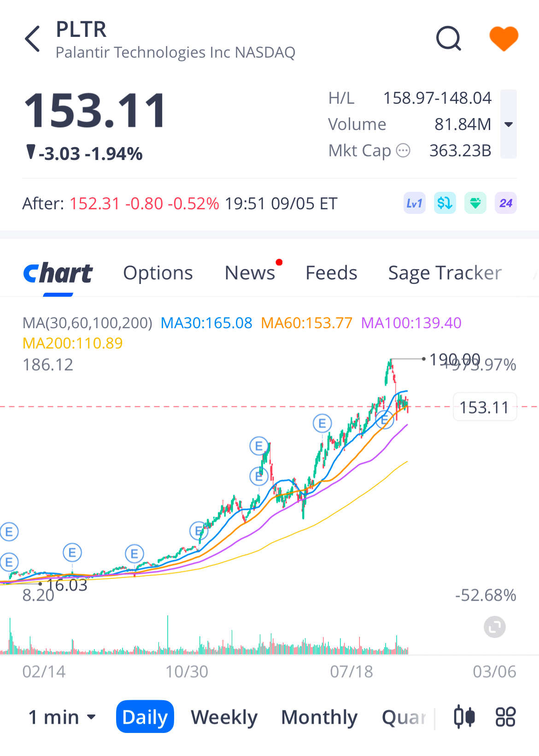Switch to the Options tab

(x=158, y=273)
